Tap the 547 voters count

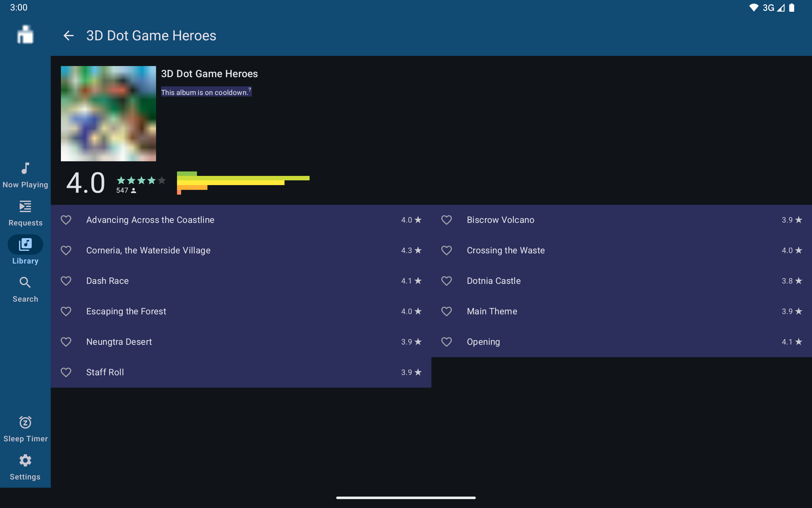(126, 190)
